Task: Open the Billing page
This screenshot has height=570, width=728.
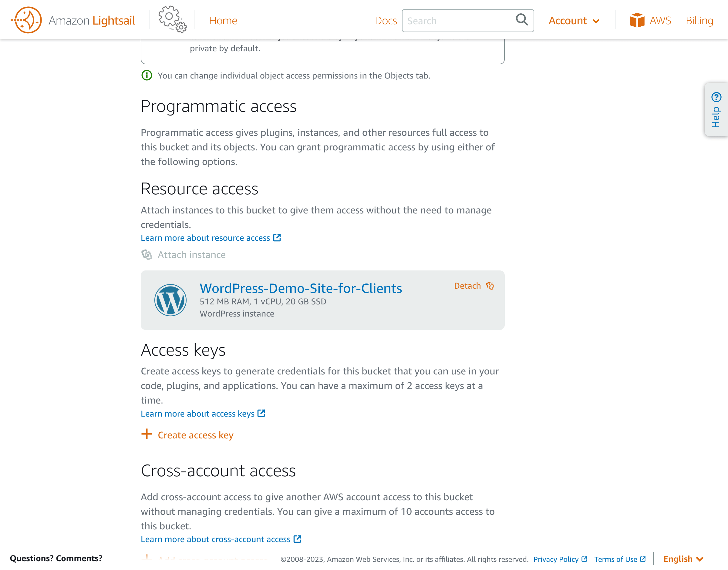Action: 699,21
